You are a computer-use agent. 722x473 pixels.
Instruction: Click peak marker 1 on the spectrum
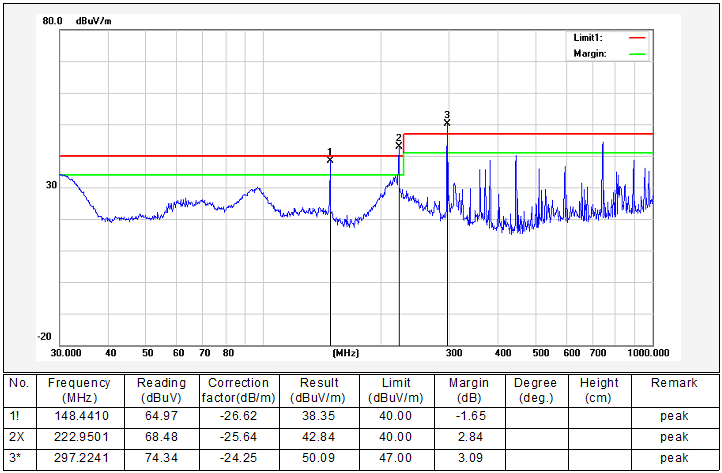(x=330, y=158)
